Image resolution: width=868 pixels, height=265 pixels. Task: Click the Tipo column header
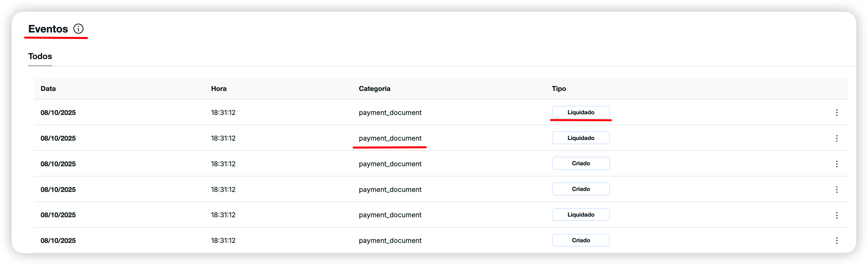(558, 89)
